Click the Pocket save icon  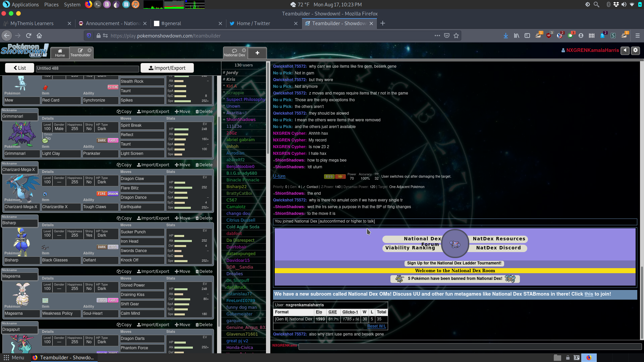447,36
